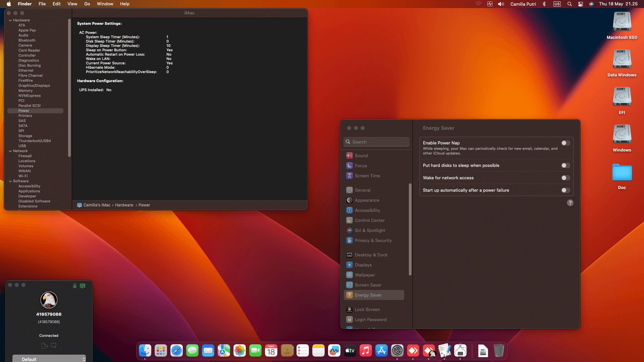Screen dimensions: 644x362
Task: Toggle Put hard disks to sleep switch
Action: pyautogui.click(x=566, y=166)
